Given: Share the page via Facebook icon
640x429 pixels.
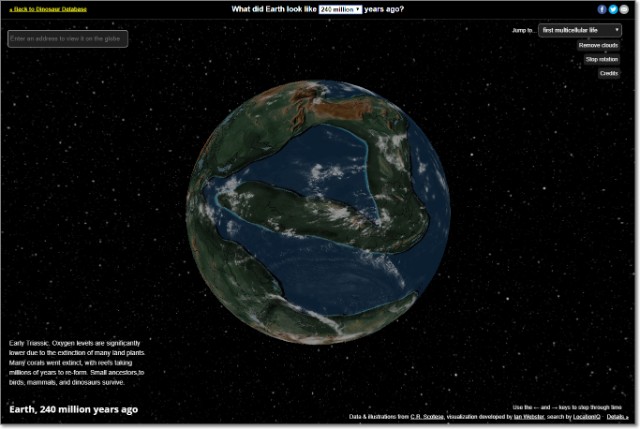Looking at the screenshot, I should pyautogui.click(x=602, y=9).
